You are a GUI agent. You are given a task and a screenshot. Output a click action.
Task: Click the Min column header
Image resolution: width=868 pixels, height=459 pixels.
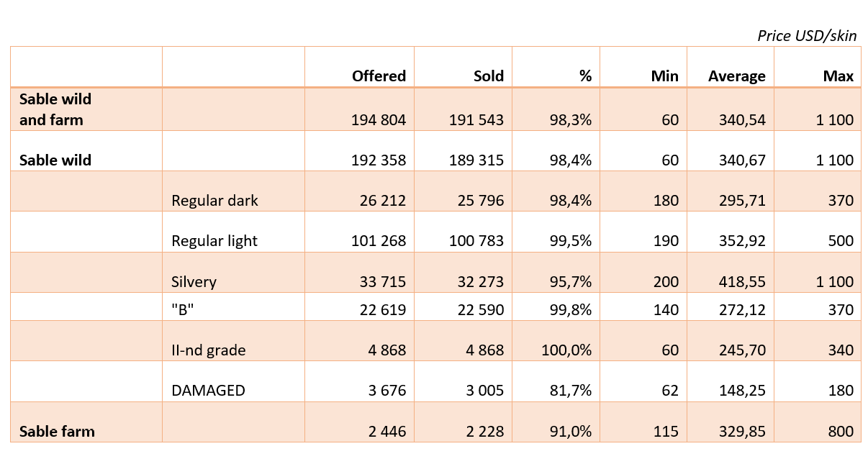click(x=664, y=76)
